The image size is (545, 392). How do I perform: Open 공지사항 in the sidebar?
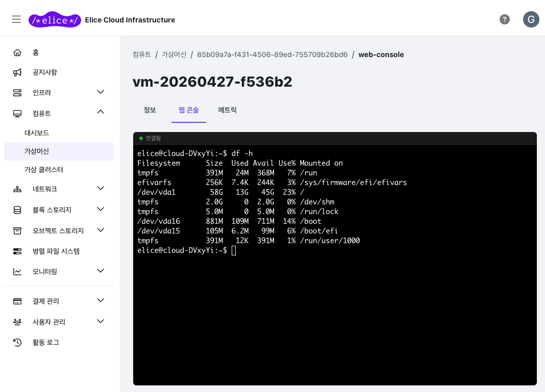(45, 72)
